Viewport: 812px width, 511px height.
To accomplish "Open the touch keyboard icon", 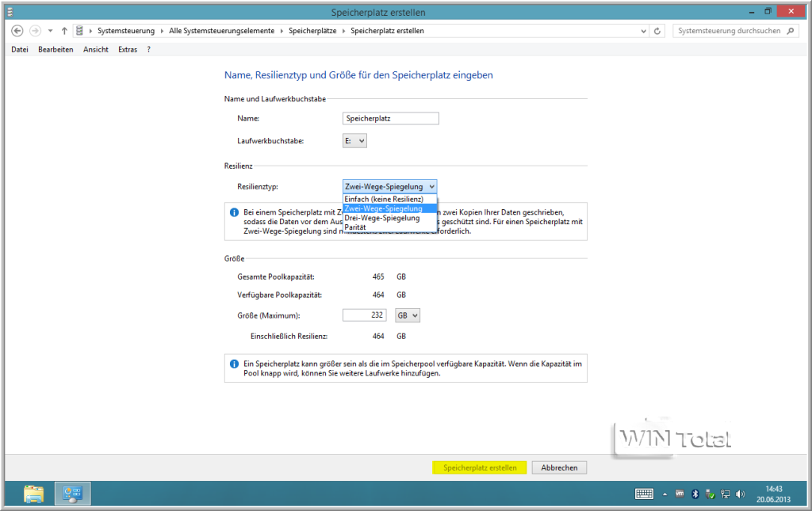I will [644, 494].
